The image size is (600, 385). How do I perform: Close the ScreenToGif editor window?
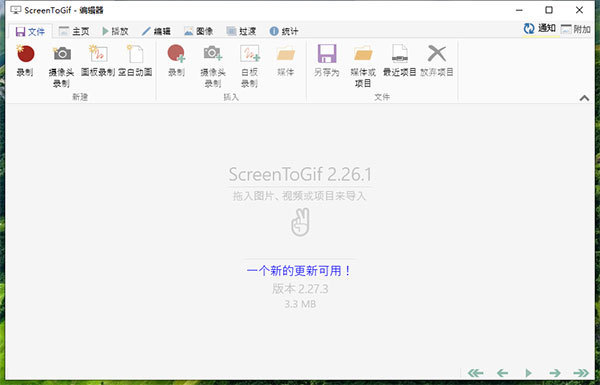[579, 10]
